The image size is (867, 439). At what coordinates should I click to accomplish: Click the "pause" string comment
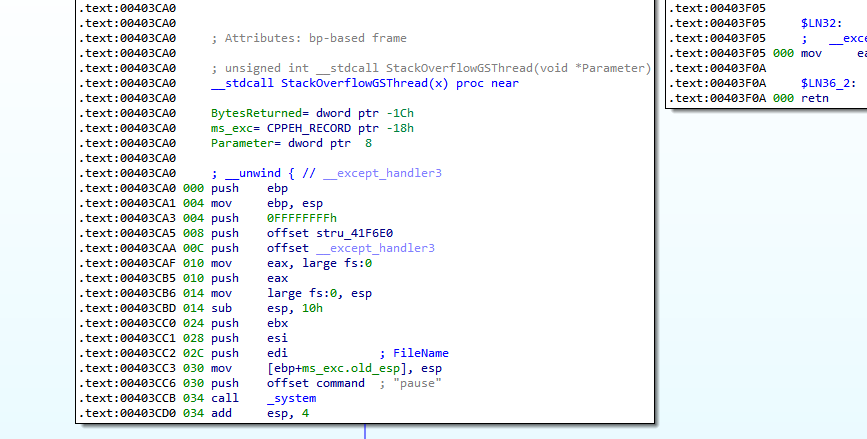click(x=425, y=383)
